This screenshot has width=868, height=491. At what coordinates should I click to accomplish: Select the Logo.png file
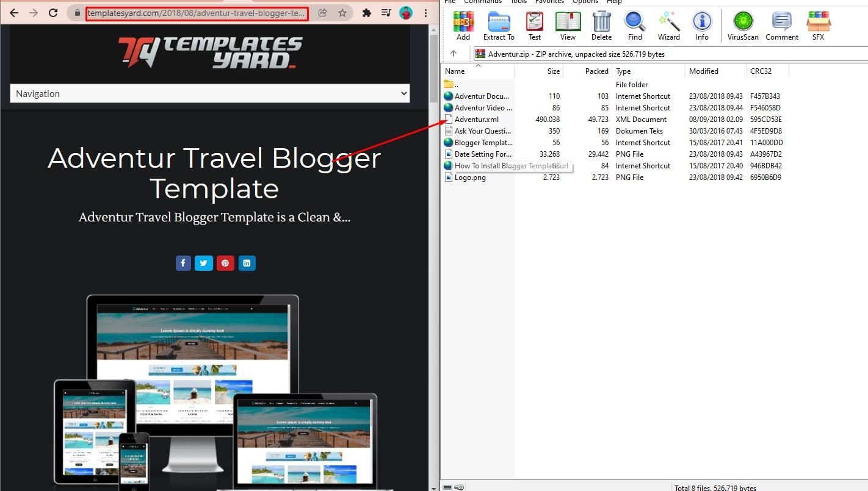point(470,177)
